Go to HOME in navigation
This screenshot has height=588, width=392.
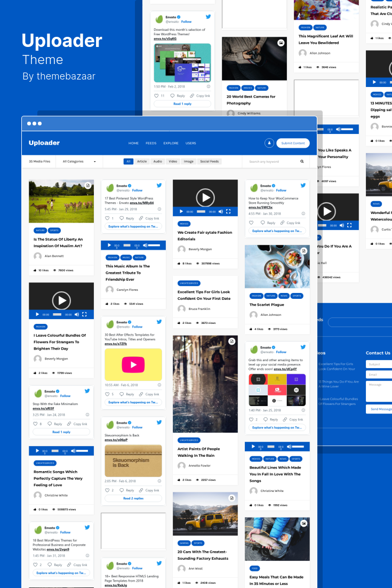133,143
